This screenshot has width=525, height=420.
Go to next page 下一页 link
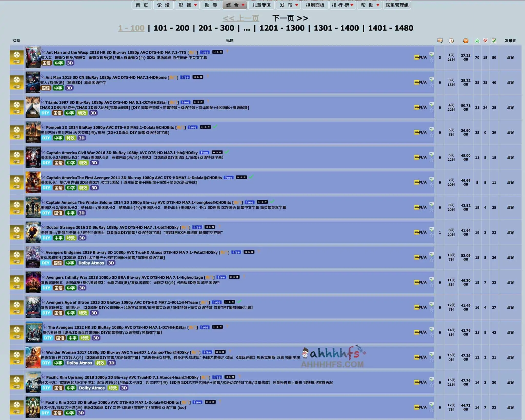point(290,18)
